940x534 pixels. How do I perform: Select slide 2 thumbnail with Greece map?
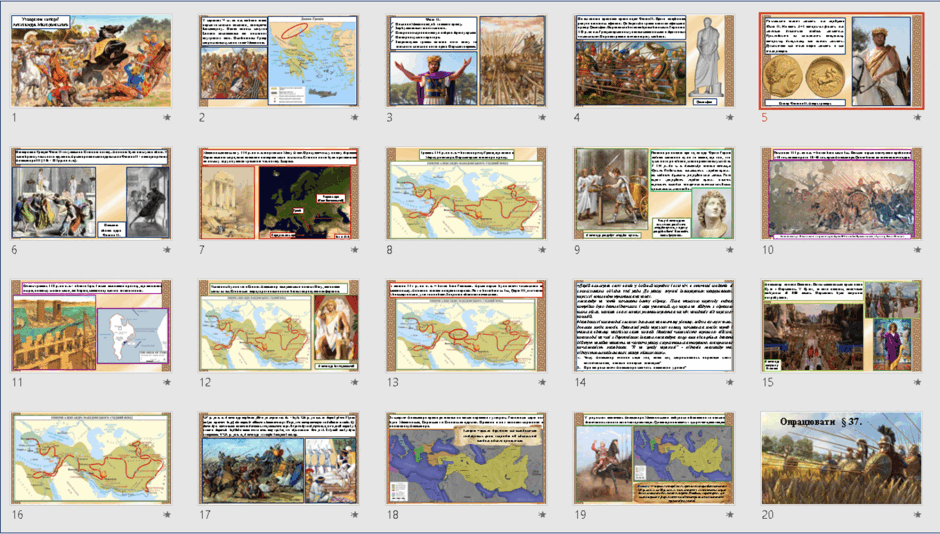coord(279,61)
